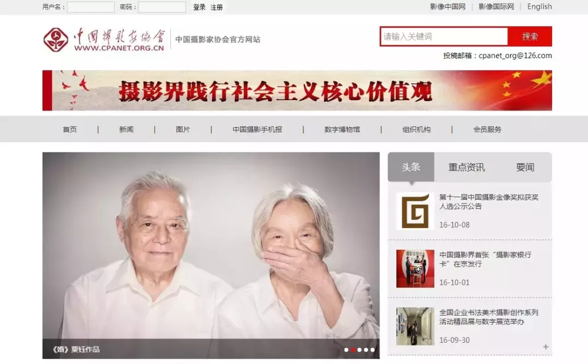The width and height of the screenshot is (588, 364).
Task: Click the 登录 login link
Action: pos(199,7)
